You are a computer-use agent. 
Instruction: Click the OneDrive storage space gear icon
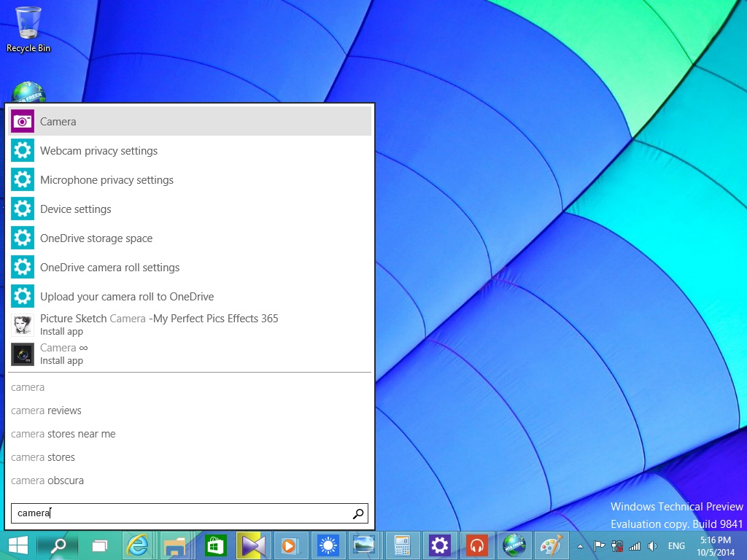23,238
